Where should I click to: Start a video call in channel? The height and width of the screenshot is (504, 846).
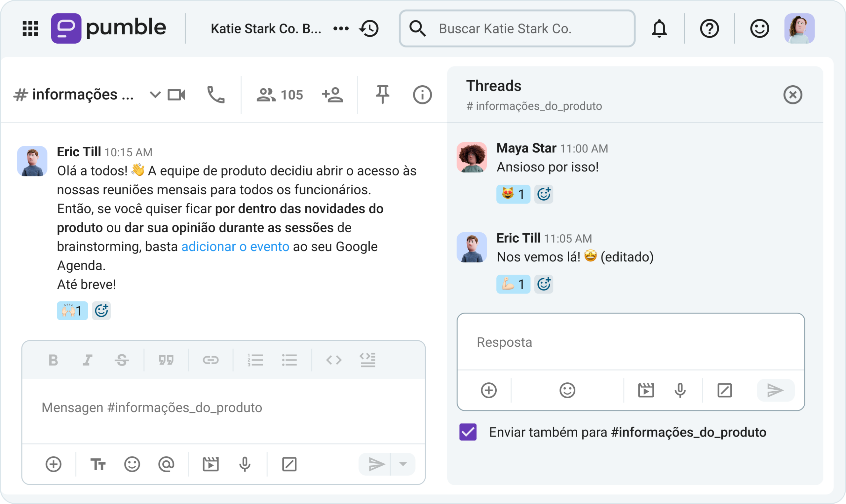pyautogui.click(x=176, y=95)
